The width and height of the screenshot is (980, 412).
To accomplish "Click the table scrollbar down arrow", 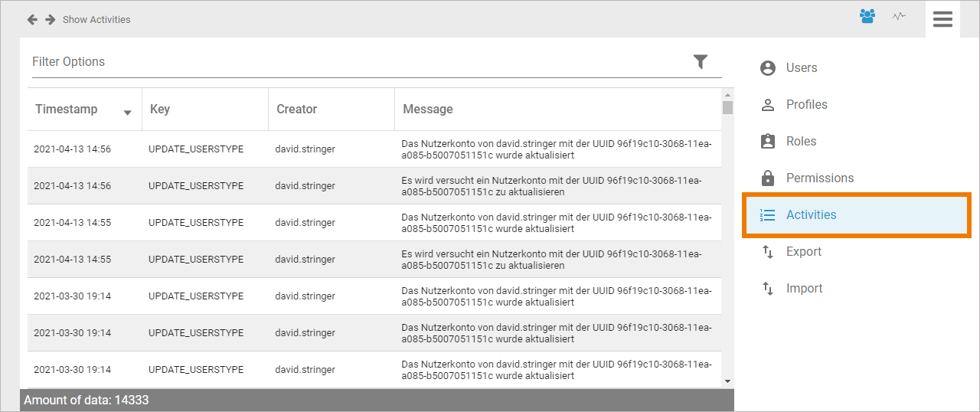I will click(727, 381).
